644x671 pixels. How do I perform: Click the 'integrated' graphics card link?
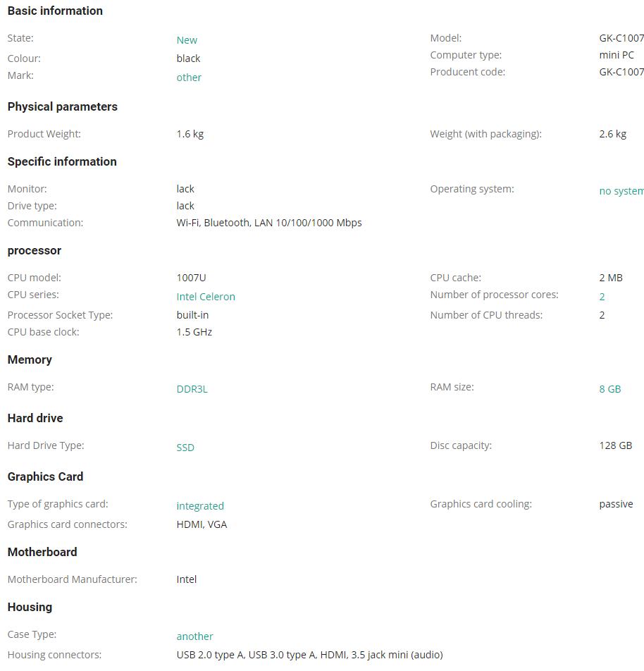tap(200, 506)
